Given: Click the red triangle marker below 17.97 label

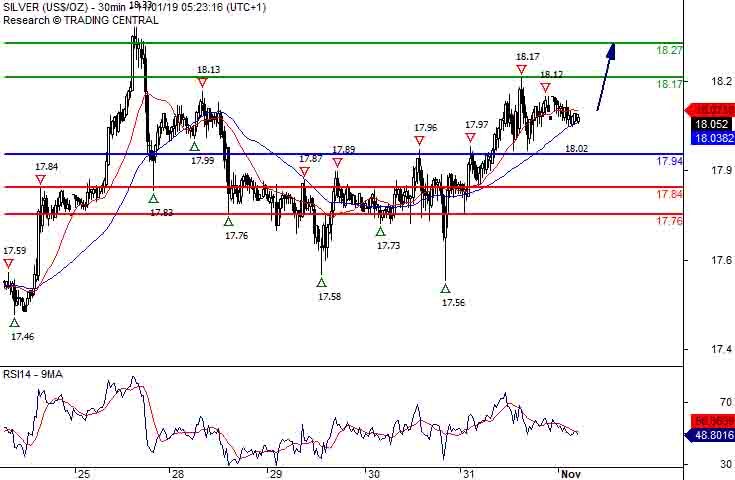Looking at the screenshot, I should (471, 137).
